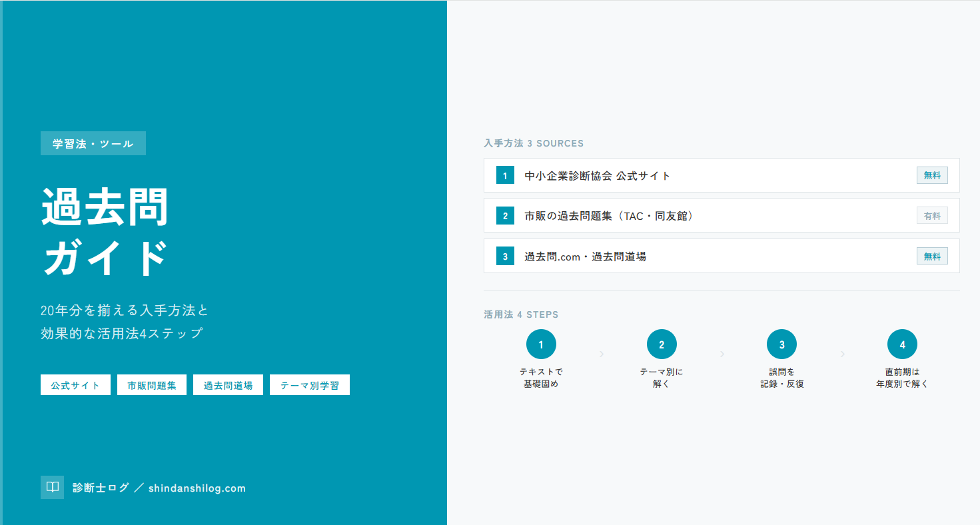The height and width of the screenshot is (525, 980).
Task: Click the chevron between steps 1 and 2
Action: pyautogui.click(x=602, y=354)
